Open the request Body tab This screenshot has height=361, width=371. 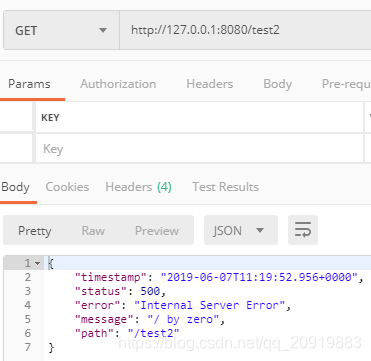[277, 84]
